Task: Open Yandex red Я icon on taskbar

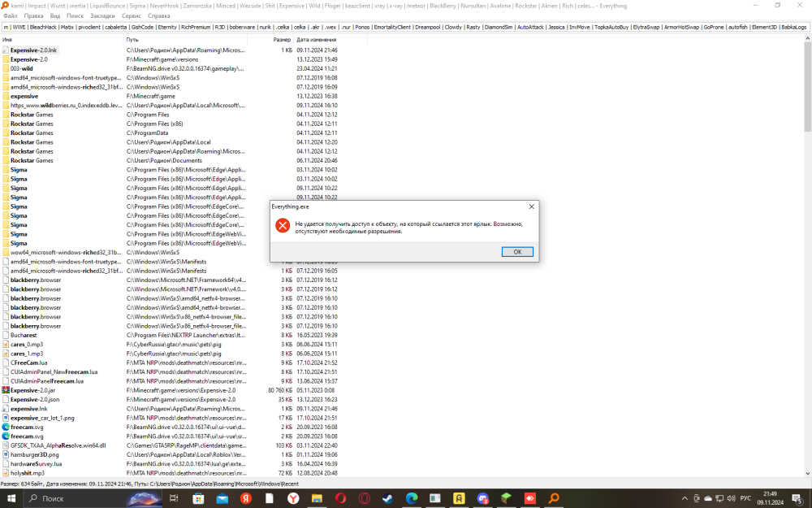Action: point(246,498)
